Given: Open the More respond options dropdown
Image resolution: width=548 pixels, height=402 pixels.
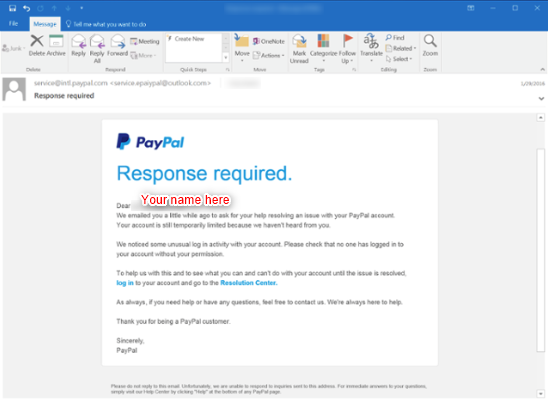Looking at the screenshot, I should [143, 55].
